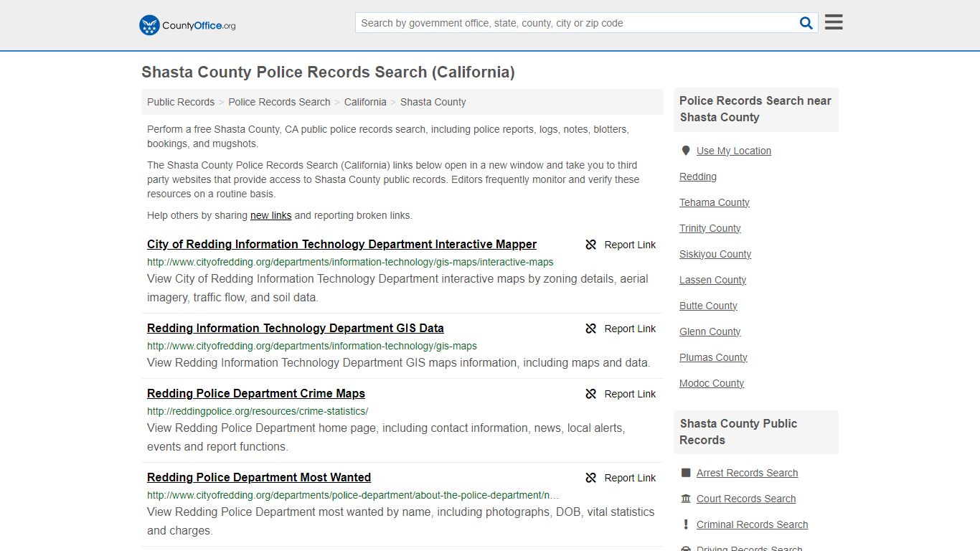Click broken-link icon for Interactive Mapper

[x=591, y=245]
